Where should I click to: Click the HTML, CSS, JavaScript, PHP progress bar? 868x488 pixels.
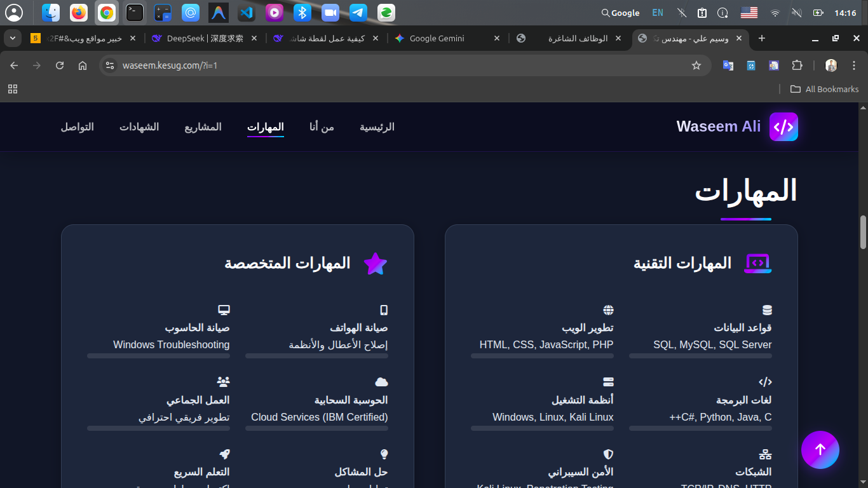point(542,356)
